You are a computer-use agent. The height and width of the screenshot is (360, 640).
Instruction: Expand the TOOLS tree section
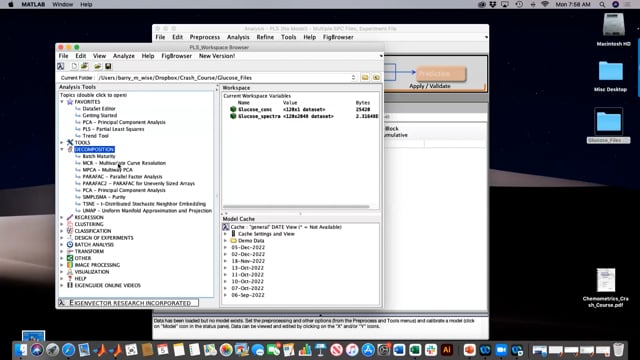(62, 142)
